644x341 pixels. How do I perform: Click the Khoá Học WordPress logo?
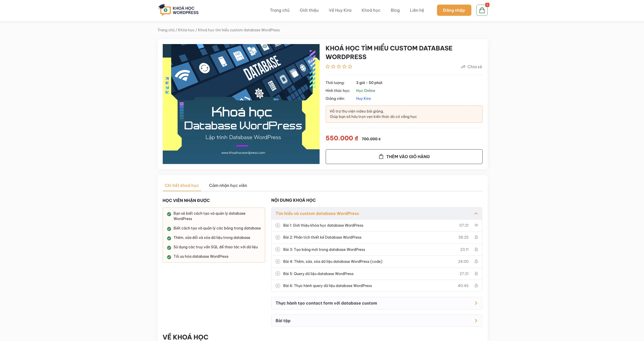[178, 10]
